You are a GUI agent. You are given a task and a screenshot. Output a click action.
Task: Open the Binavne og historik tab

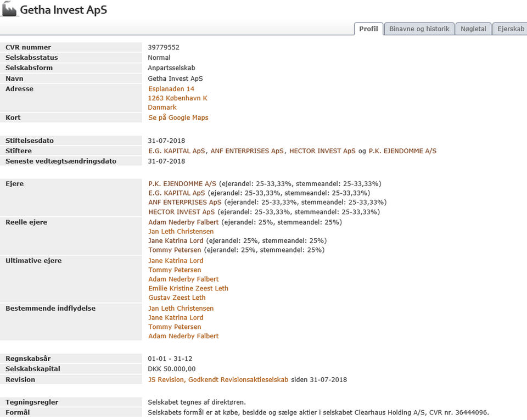click(x=419, y=29)
